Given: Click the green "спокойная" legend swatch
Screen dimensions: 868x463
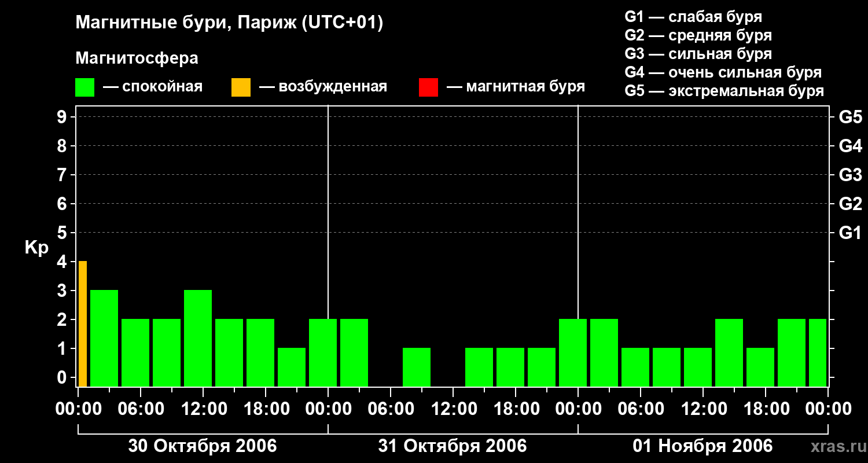Looking at the screenshot, I should 84,87.
